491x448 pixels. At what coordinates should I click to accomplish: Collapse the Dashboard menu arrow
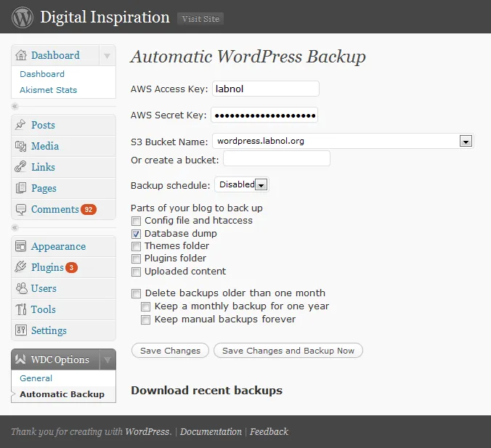[107, 56]
